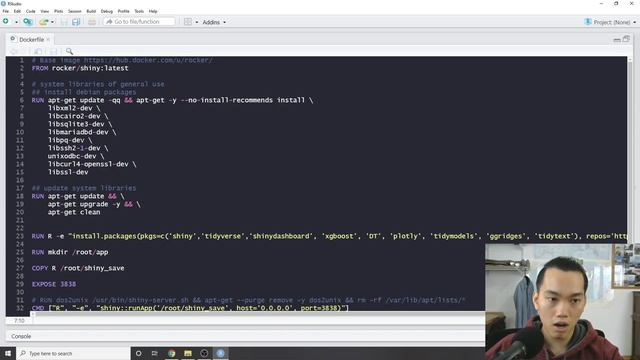Screen dimensions: 640x360
Task: Click the Save current document icon
Action: (64, 22)
